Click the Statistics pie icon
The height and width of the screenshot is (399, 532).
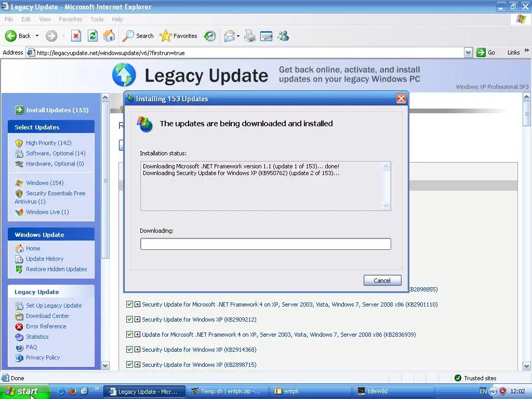pyautogui.click(x=19, y=337)
